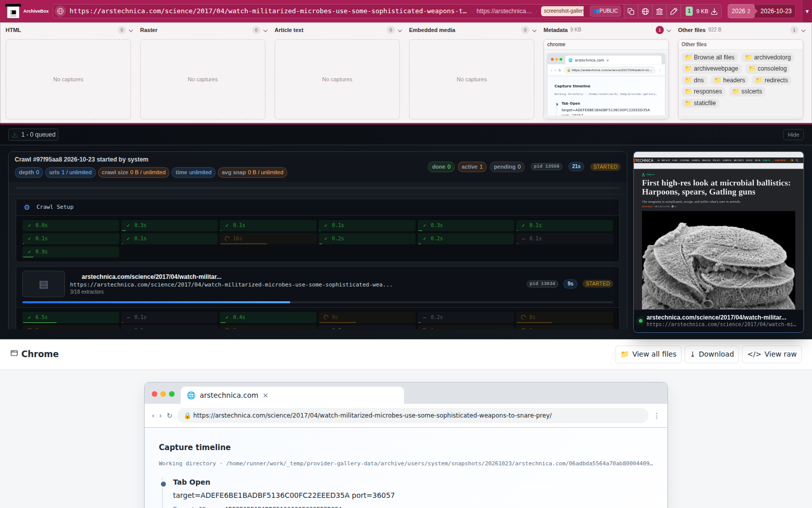The width and height of the screenshot is (812, 508).
Task: Close the arstechnica.com mock tab
Action: (x=265, y=395)
